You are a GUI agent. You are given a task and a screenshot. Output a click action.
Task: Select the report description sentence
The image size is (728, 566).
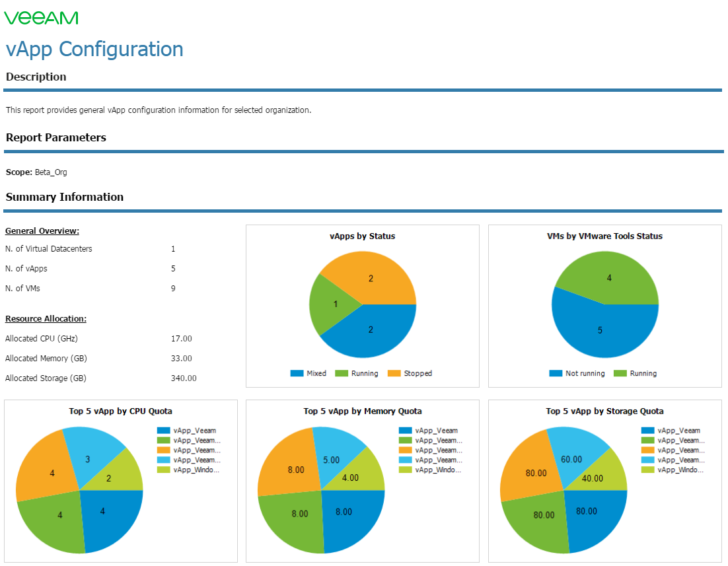[159, 110]
